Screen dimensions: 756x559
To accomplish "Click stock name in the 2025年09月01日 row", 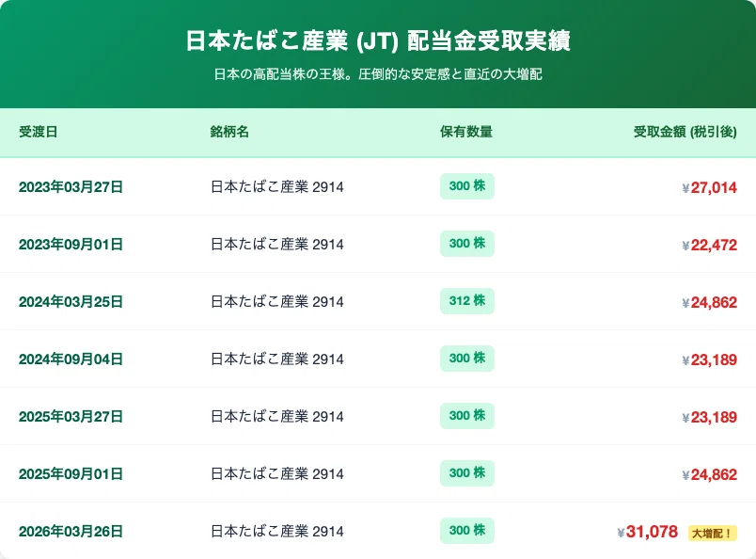I will point(277,474).
